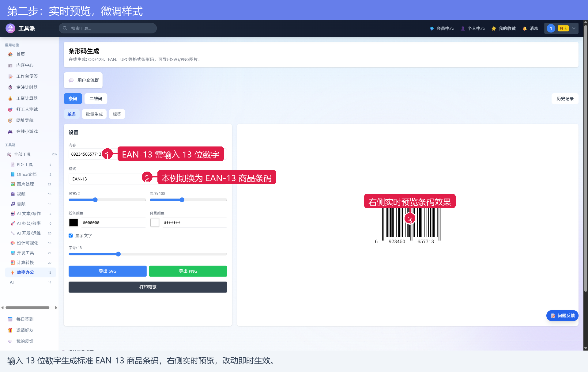Click the PDF工具 file icon
The height and width of the screenshot is (372, 588).
pos(13,165)
